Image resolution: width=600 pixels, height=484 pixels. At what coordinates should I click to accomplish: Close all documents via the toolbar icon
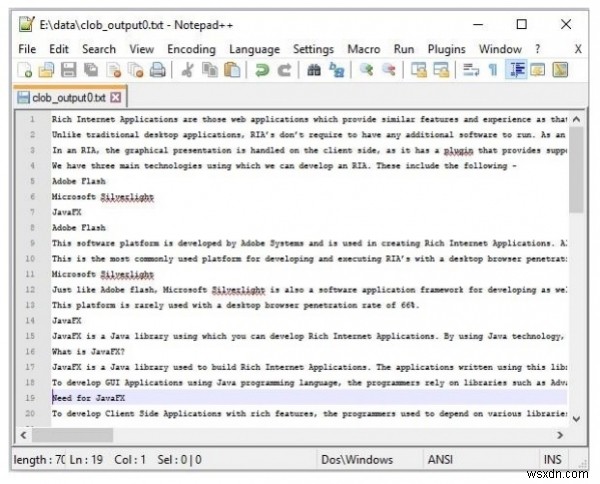pos(135,70)
